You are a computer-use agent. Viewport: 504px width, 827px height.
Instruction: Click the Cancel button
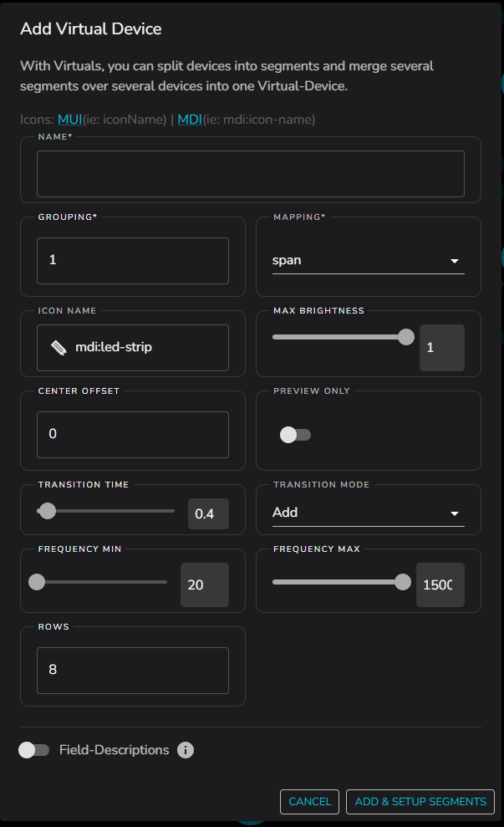click(x=309, y=802)
